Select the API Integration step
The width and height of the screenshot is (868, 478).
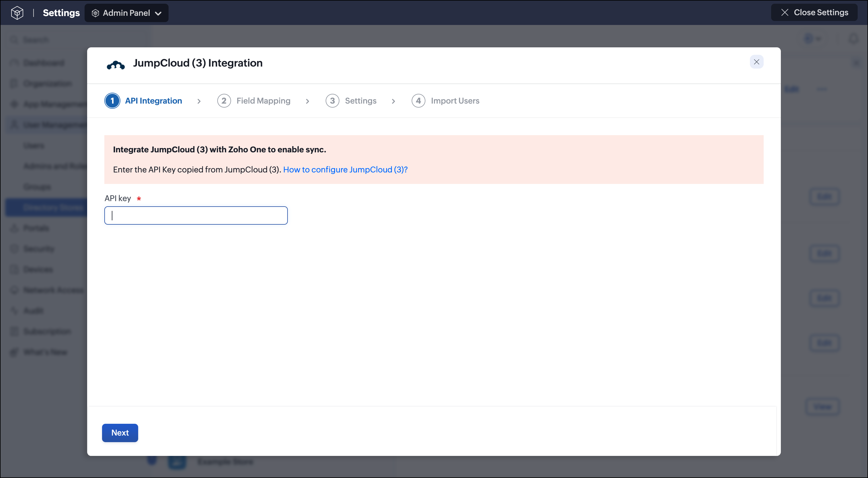[144, 100]
